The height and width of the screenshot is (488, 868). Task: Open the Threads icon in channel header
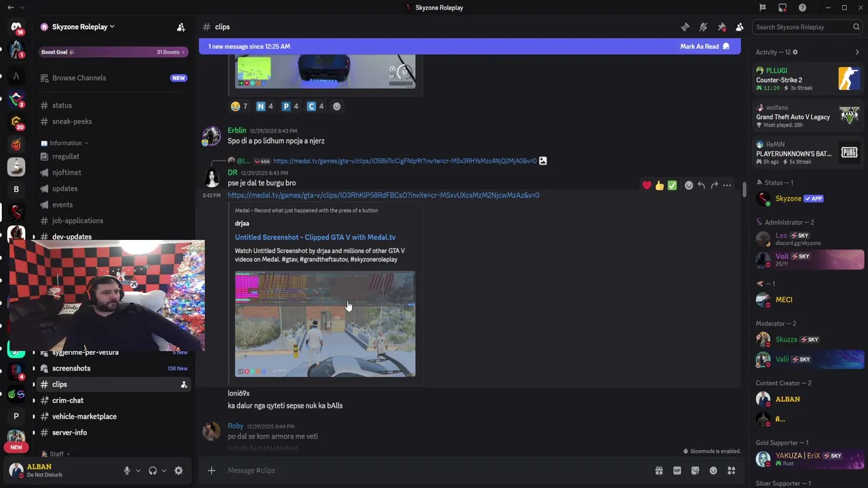[685, 27]
